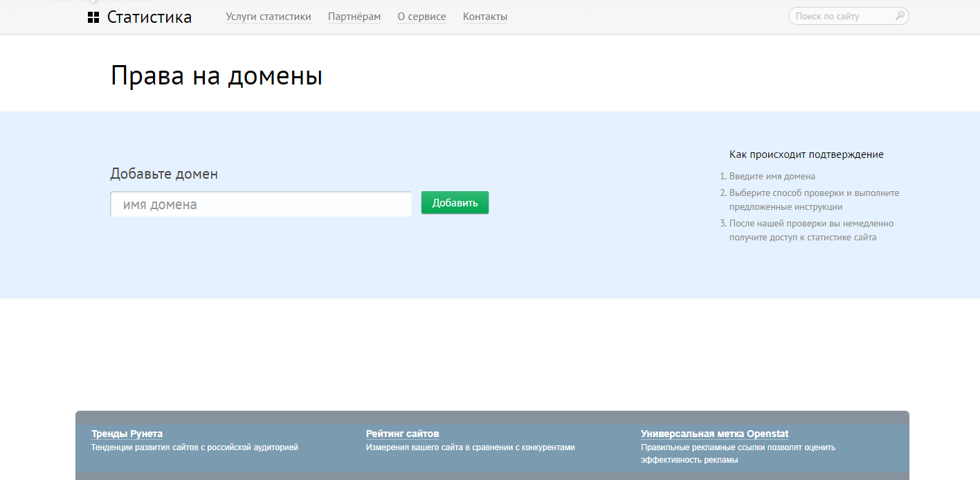The width and height of the screenshot is (980, 480).
Task: Open the Услуги статистики menu
Action: [269, 16]
